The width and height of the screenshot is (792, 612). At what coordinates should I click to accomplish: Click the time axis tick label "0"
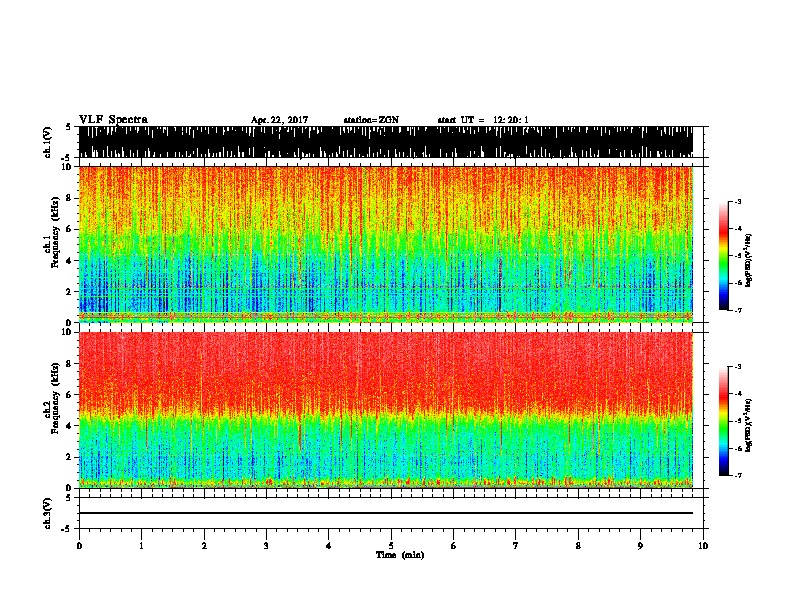pyautogui.click(x=79, y=546)
